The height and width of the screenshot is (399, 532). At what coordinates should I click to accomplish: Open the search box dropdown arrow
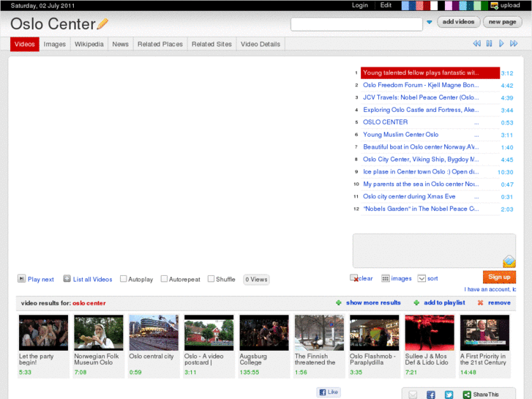click(x=430, y=22)
